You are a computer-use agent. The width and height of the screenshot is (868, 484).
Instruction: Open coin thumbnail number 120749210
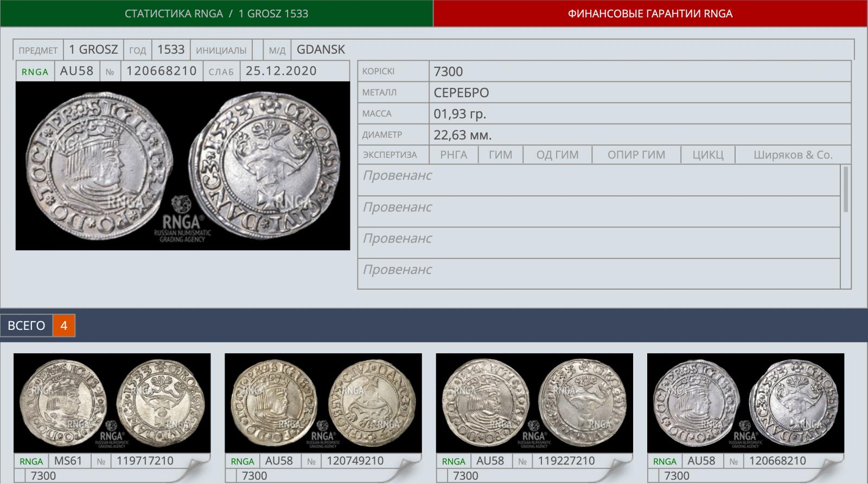[323, 403]
